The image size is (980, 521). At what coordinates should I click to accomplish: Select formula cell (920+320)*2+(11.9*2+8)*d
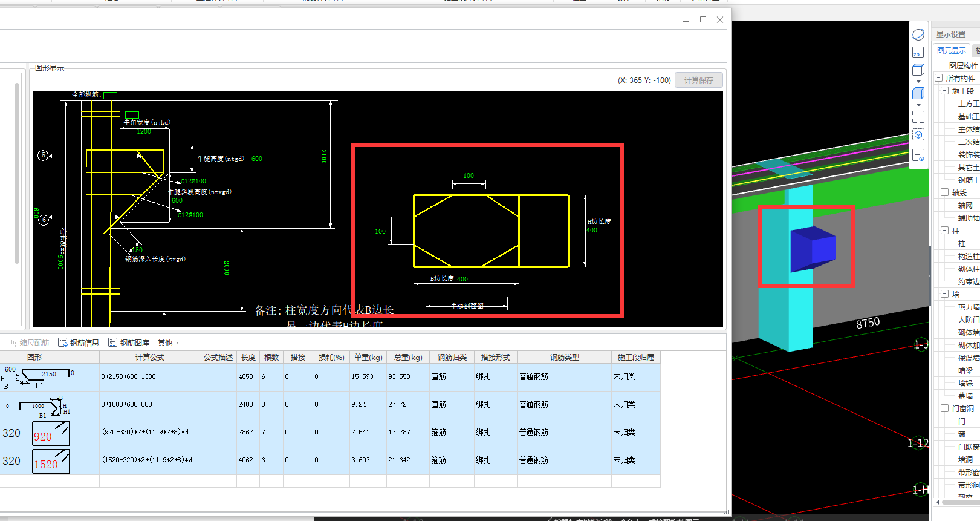[149, 433]
